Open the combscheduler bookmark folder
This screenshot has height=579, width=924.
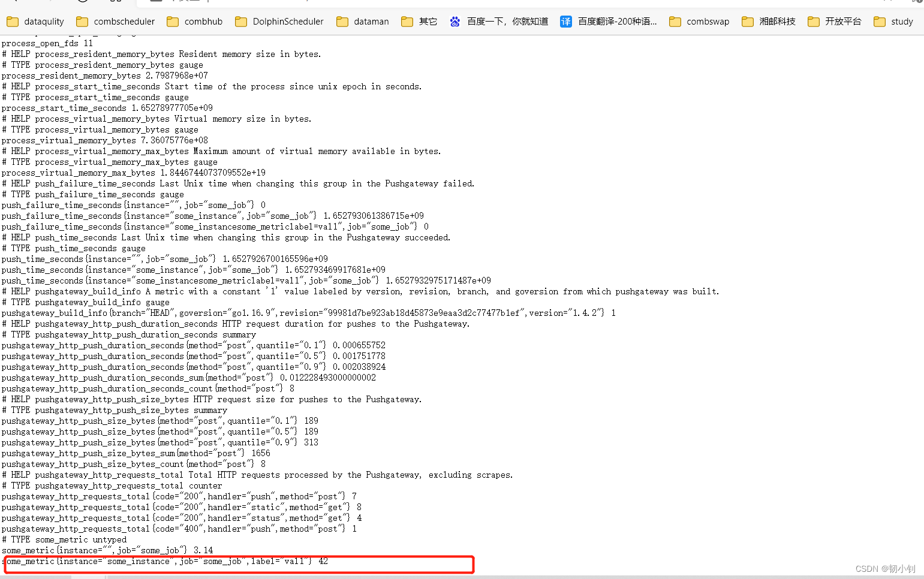(x=123, y=21)
